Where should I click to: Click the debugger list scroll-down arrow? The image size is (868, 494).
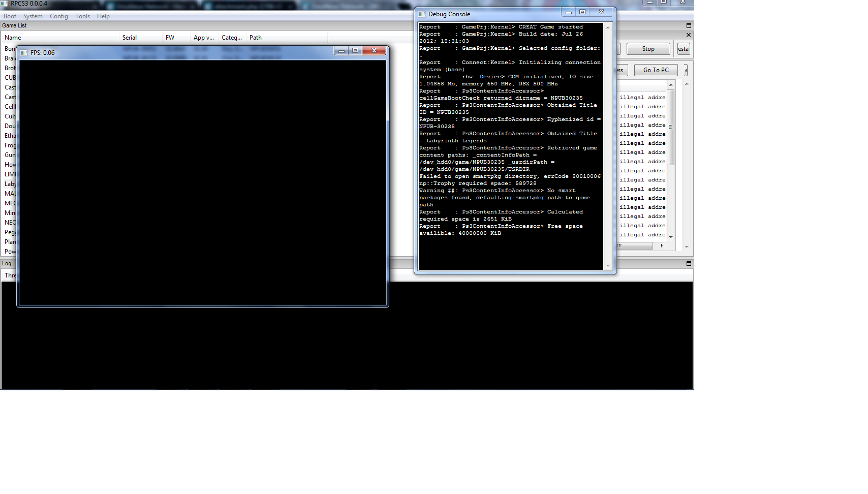pos(671,237)
